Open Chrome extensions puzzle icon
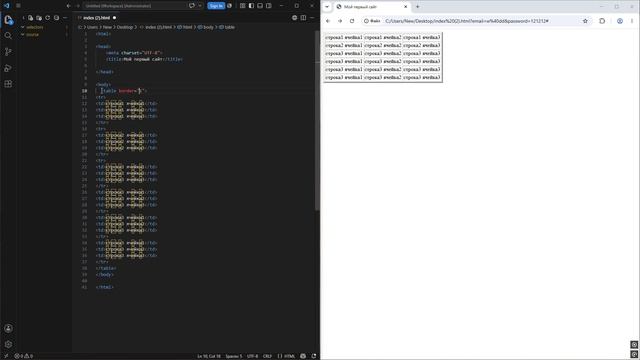 (x=602, y=21)
